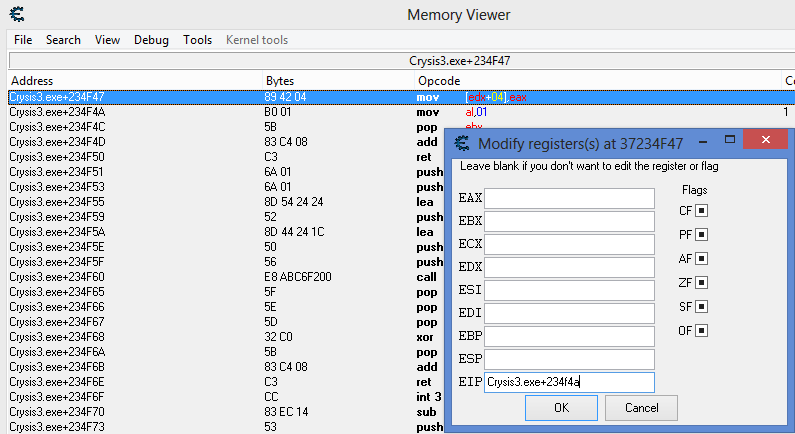The image size is (795, 434).
Task: Select disassembly row Crysis3.exe+234F5F
Action: click(226, 262)
